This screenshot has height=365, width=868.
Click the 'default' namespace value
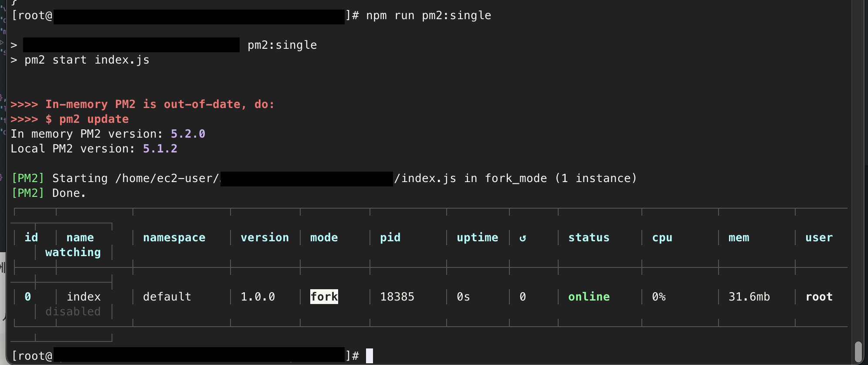click(x=167, y=297)
